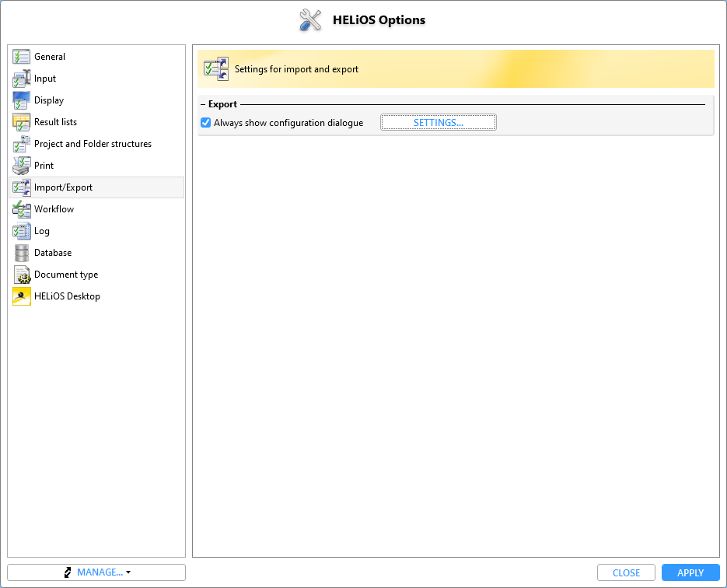
Task: Click the Document type icon
Action: pyautogui.click(x=21, y=275)
